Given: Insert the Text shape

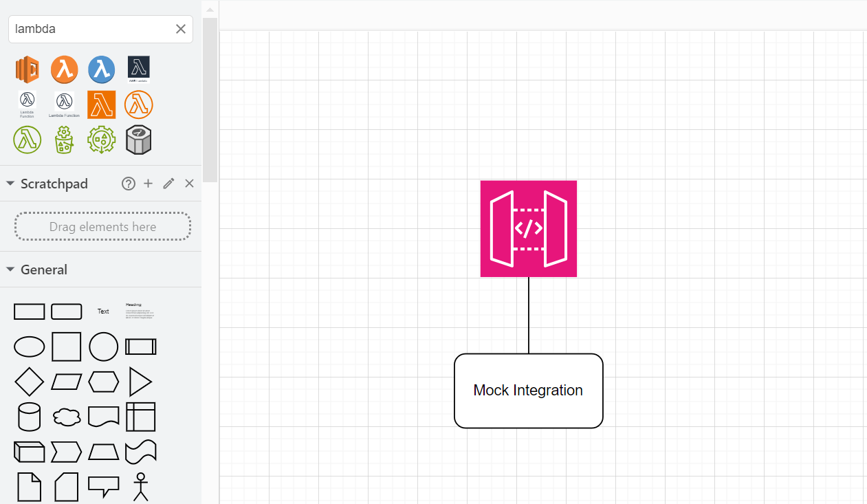Looking at the screenshot, I should (103, 311).
